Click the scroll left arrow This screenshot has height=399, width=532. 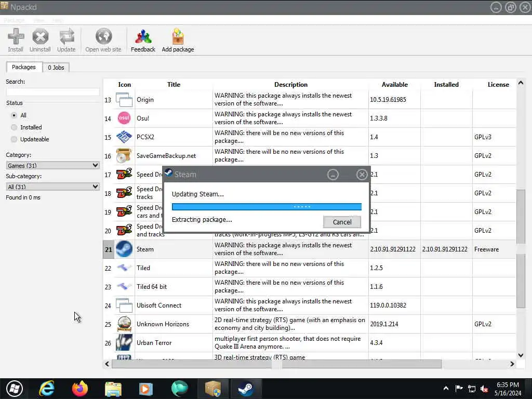[x=107, y=364]
